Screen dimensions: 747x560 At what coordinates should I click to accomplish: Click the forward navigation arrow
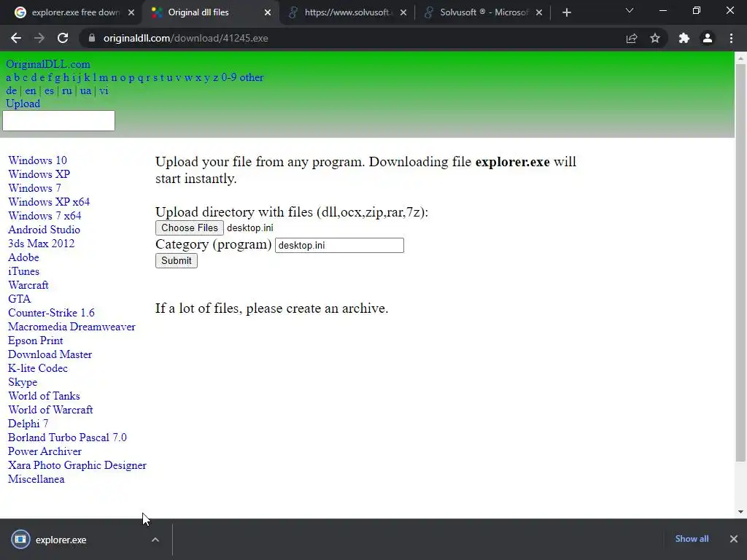coord(39,38)
